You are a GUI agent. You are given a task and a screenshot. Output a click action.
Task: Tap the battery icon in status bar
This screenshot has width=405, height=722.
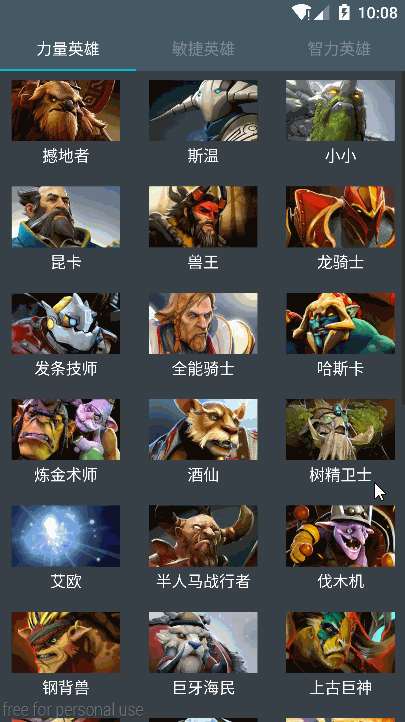(x=344, y=12)
